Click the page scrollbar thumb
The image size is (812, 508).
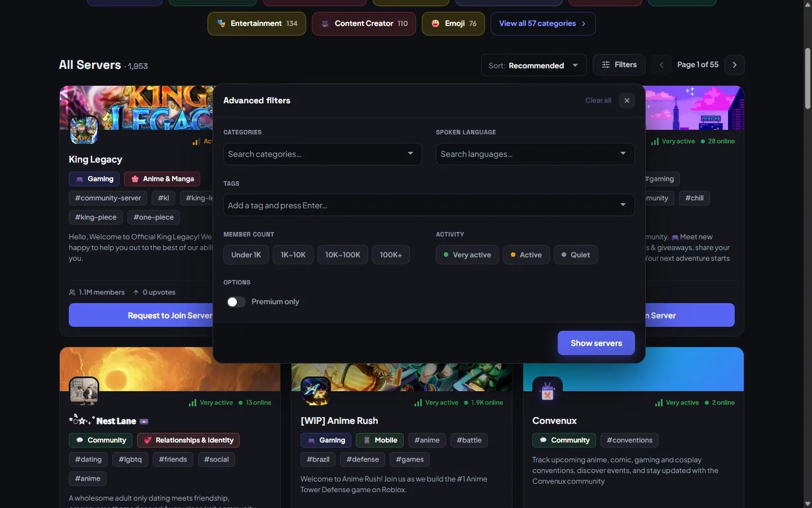[x=807, y=79]
